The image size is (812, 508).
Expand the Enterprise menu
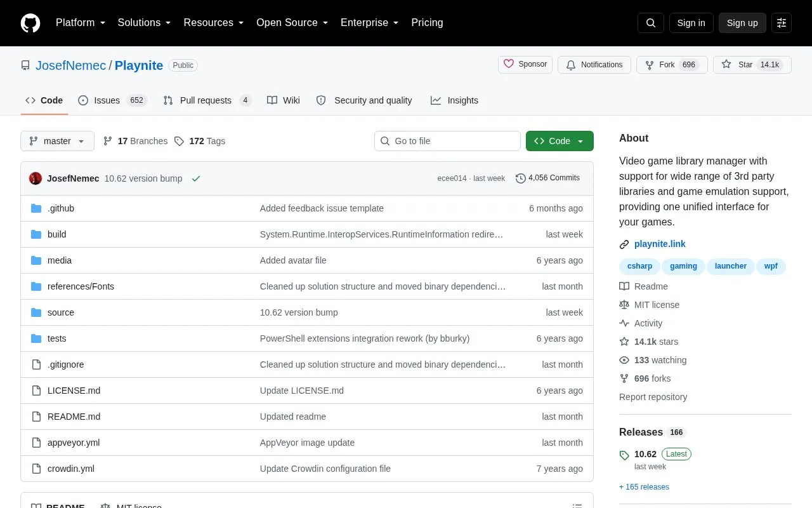tap(370, 23)
